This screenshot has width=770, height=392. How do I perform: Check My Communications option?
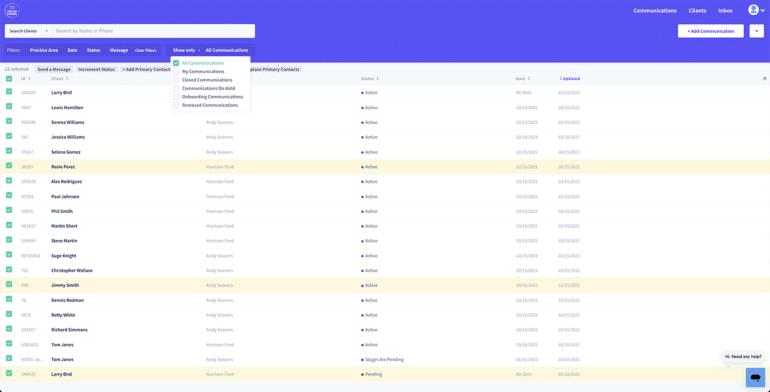pos(176,72)
